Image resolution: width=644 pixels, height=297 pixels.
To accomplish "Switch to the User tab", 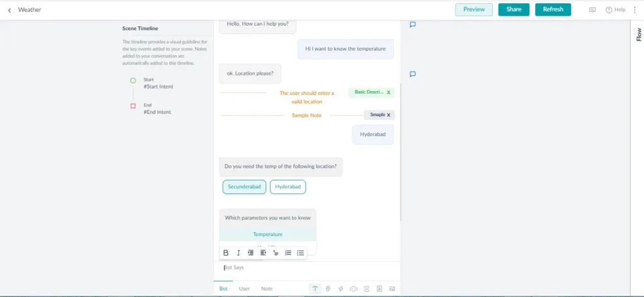I will click(x=245, y=288).
